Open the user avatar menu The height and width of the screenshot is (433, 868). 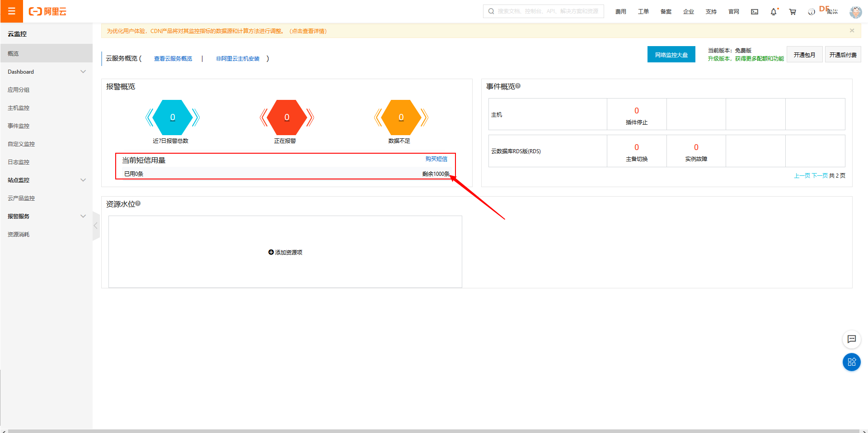tap(855, 12)
